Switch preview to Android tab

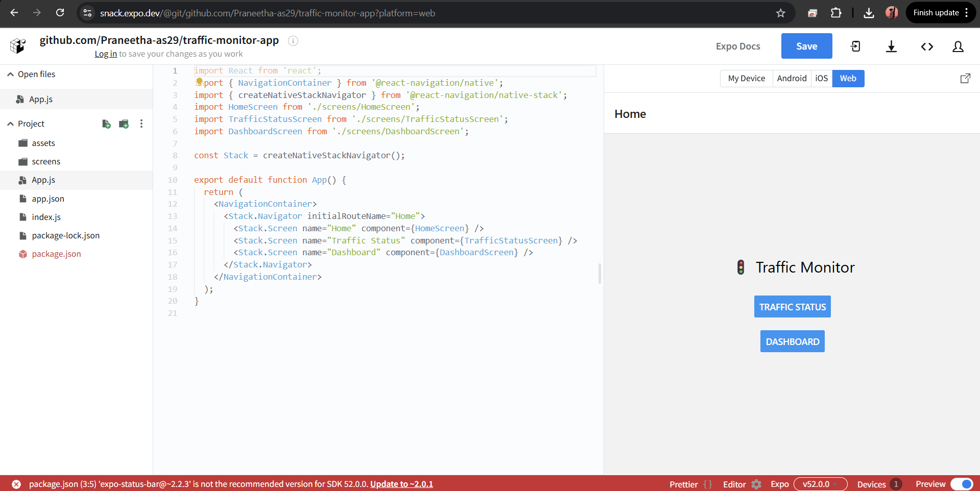792,78
